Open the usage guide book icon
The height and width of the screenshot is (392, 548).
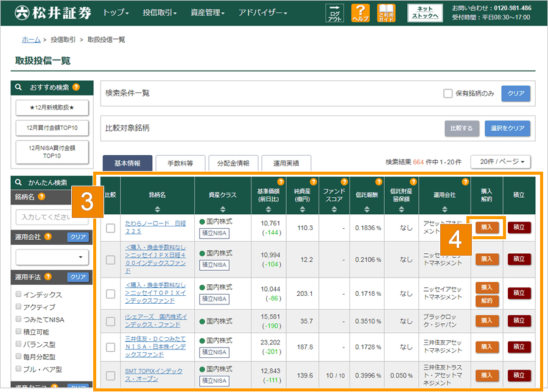click(387, 13)
